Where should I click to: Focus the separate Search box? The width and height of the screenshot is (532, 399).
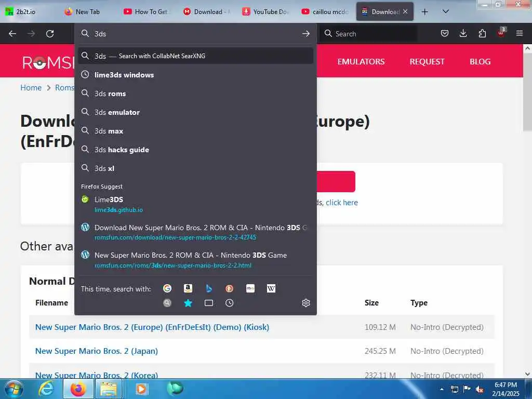(368, 34)
